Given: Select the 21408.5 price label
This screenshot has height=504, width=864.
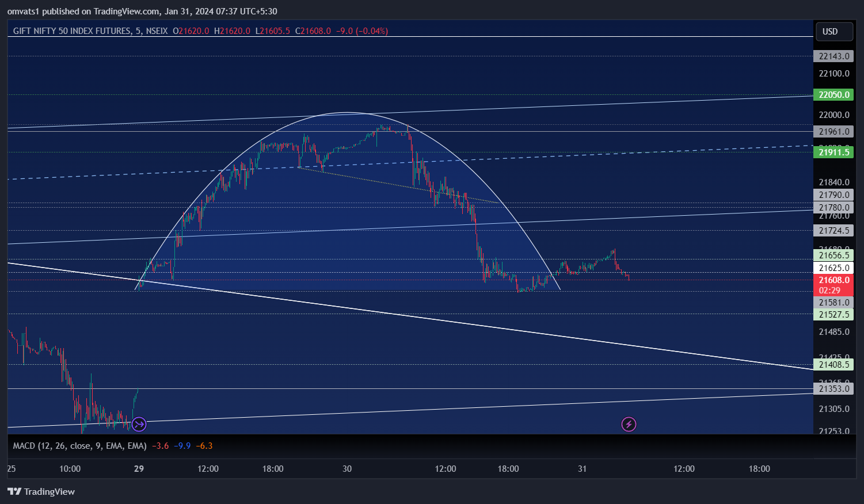Looking at the screenshot, I should (833, 365).
